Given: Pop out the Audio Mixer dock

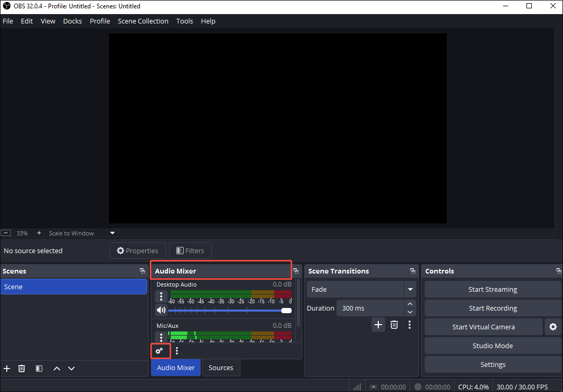Looking at the screenshot, I should (x=296, y=270).
